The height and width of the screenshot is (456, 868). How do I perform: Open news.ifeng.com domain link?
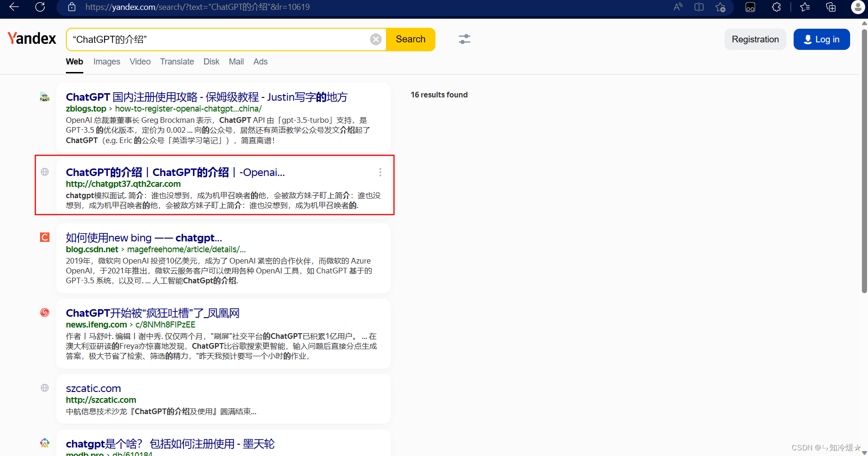[x=96, y=325]
